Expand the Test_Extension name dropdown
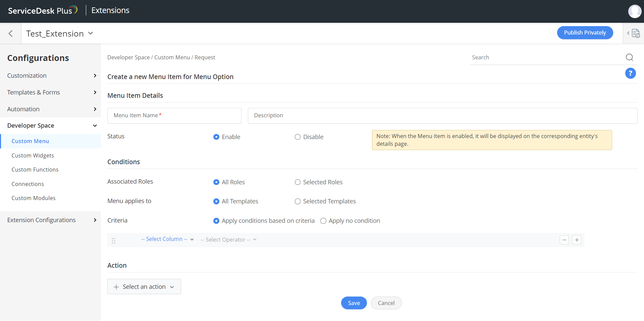644x321 pixels. pyautogui.click(x=90, y=33)
